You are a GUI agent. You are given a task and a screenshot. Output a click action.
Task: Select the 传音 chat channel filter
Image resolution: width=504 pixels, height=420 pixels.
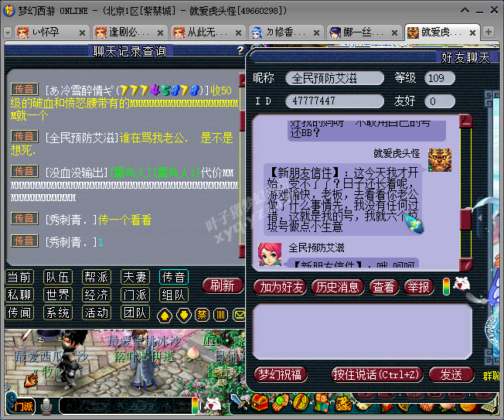pos(174,277)
